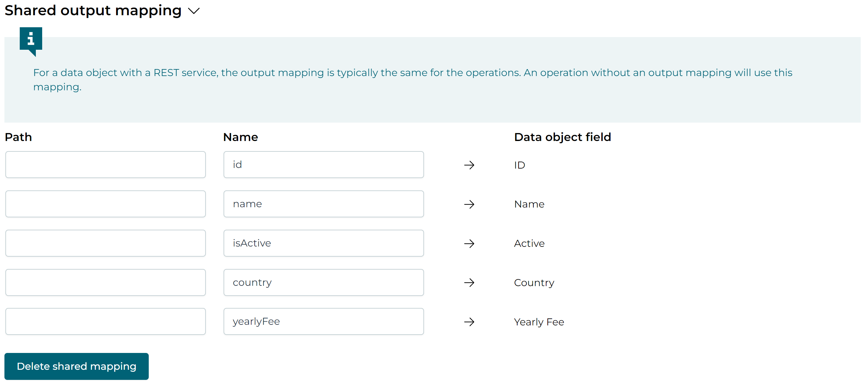868x384 pixels.
Task: Click the Delete shared mapping button
Action: pyautogui.click(x=76, y=366)
